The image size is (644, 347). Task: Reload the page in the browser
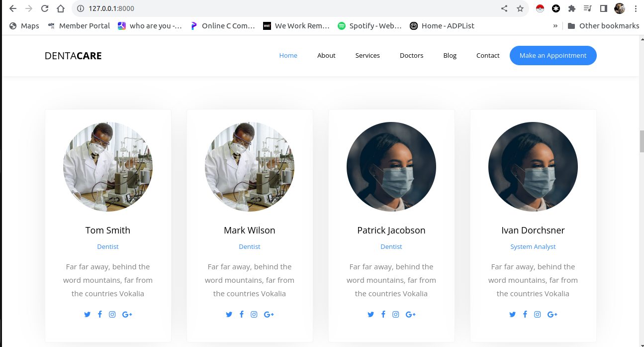[45, 8]
